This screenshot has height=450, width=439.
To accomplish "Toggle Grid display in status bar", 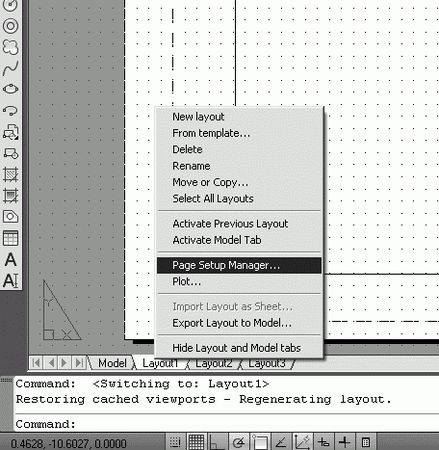I will pyautogui.click(x=196, y=442).
